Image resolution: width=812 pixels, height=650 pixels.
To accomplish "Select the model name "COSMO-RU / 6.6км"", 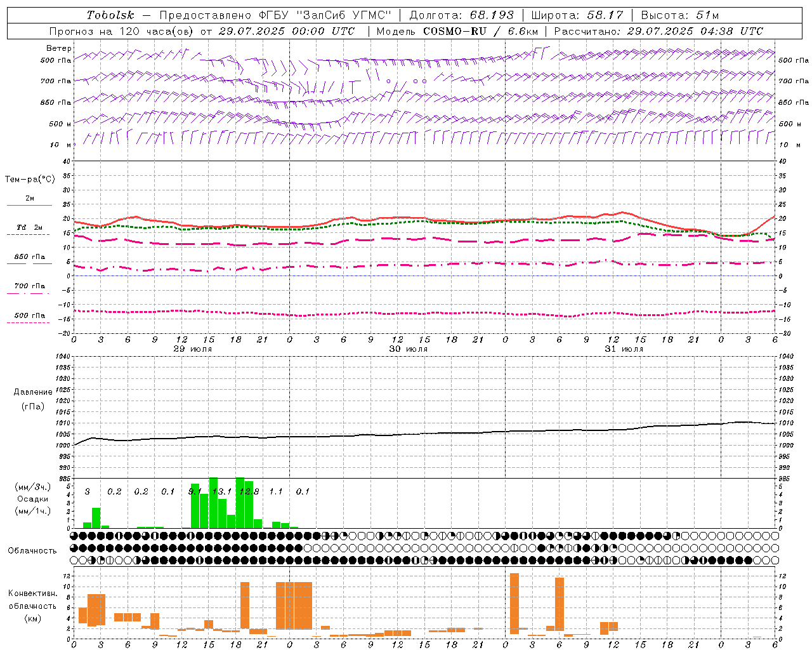I will click(x=480, y=31).
